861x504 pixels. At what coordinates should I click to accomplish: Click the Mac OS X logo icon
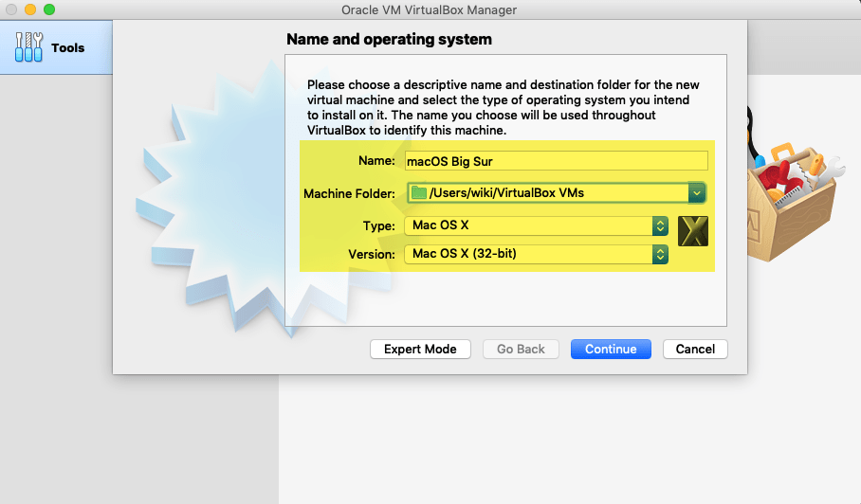(693, 231)
